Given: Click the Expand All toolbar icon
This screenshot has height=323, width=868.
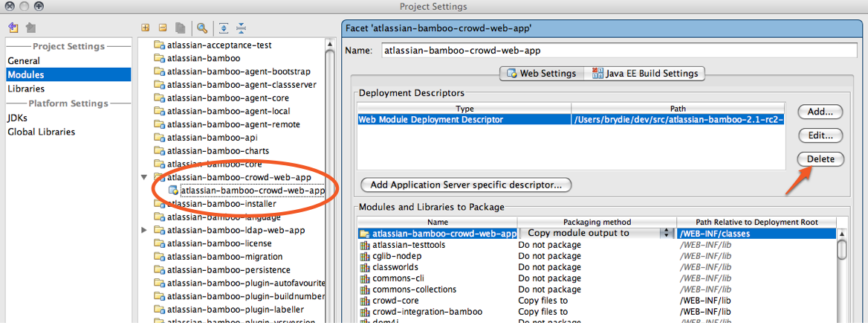Looking at the screenshot, I should click(223, 28).
